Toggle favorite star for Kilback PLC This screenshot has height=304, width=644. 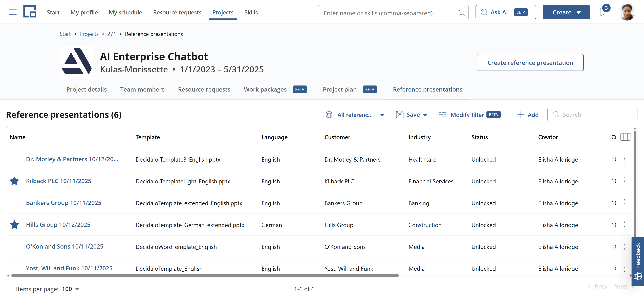pos(14,181)
